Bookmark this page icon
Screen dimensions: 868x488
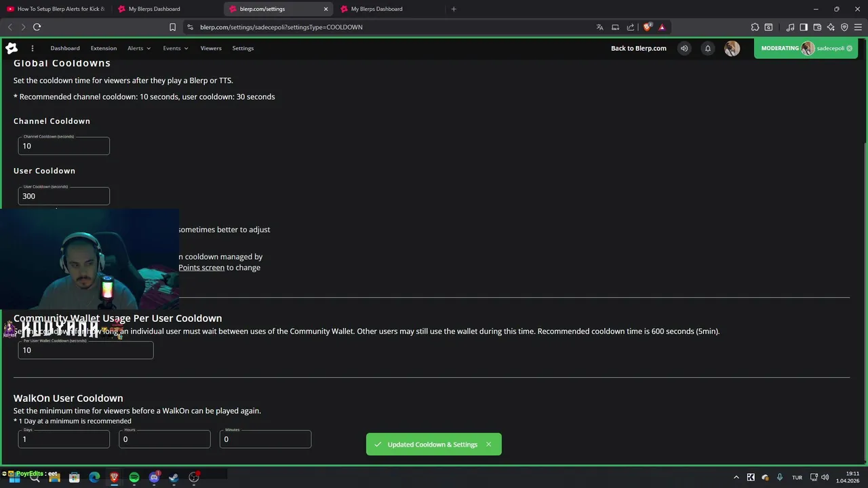(172, 27)
